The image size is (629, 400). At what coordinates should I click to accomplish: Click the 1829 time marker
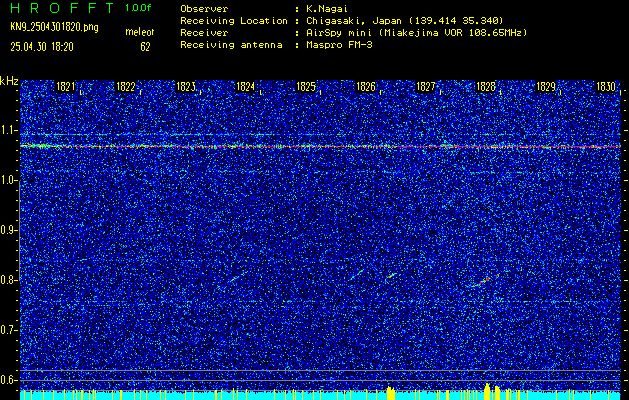546,87
